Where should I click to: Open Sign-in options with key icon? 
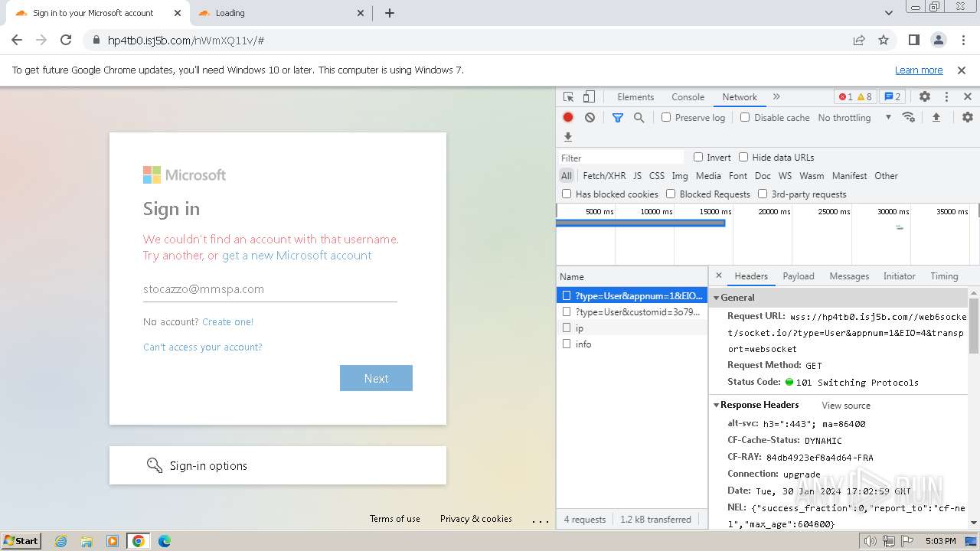tap(278, 465)
